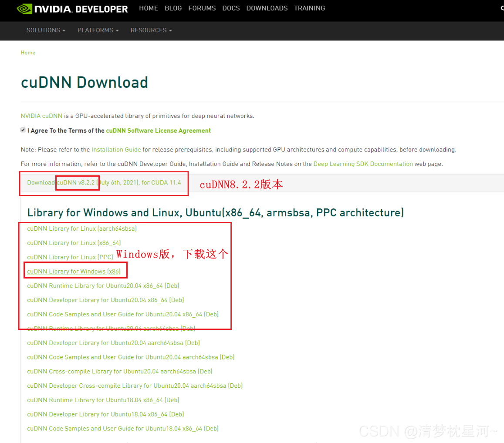Click the NVIDIA Developer logo
Viewport: 504px width, 443px height.
72,9
